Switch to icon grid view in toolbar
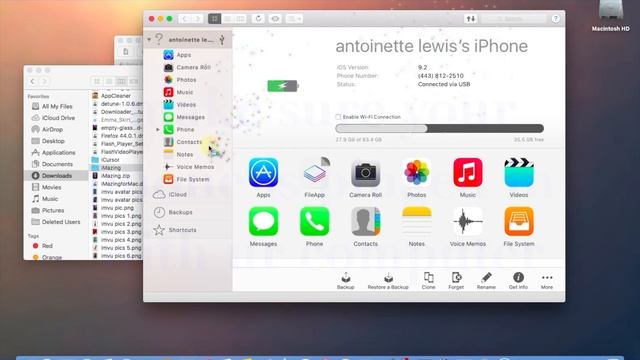This screenshot has width=640, height=360. coord(214,19)
